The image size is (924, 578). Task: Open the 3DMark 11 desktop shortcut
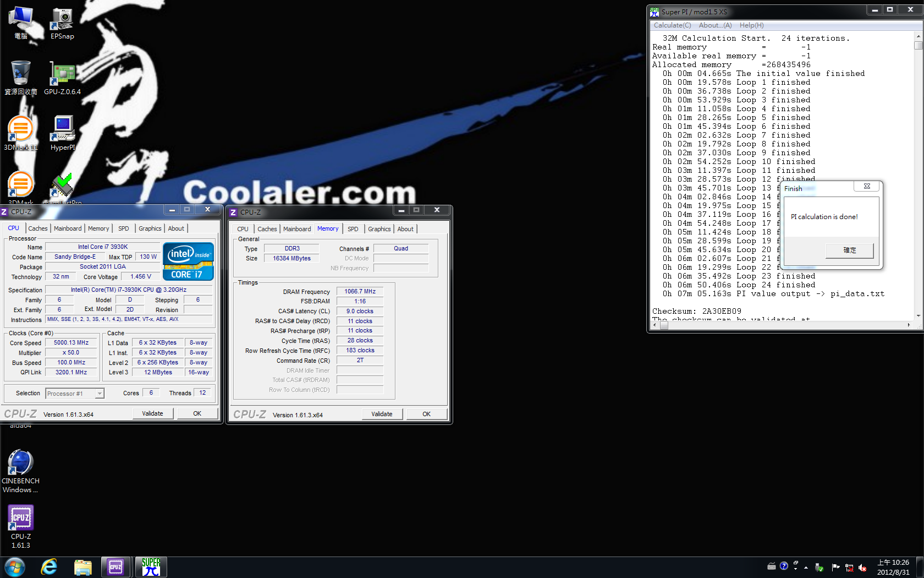[21, 133]
